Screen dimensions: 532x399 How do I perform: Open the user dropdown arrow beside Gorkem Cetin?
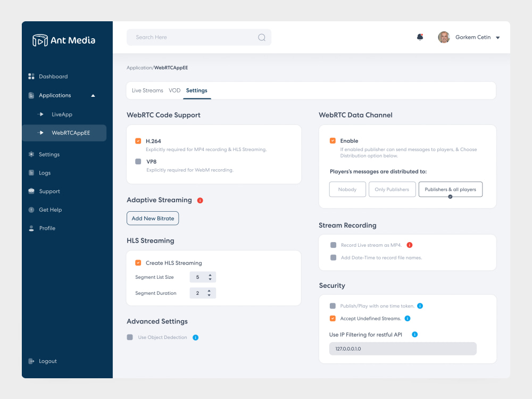(498, 38)
